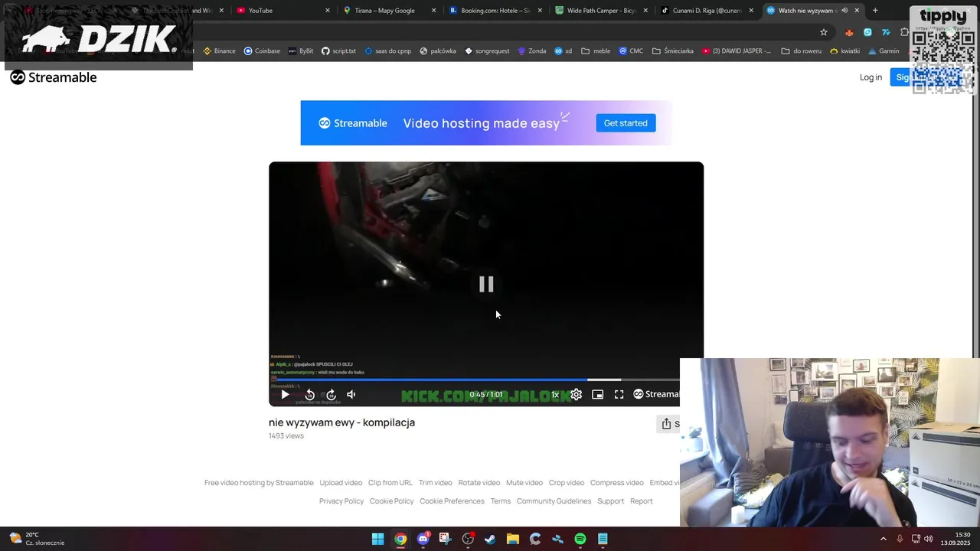Open the saas do cpnp bookmark

388,51
